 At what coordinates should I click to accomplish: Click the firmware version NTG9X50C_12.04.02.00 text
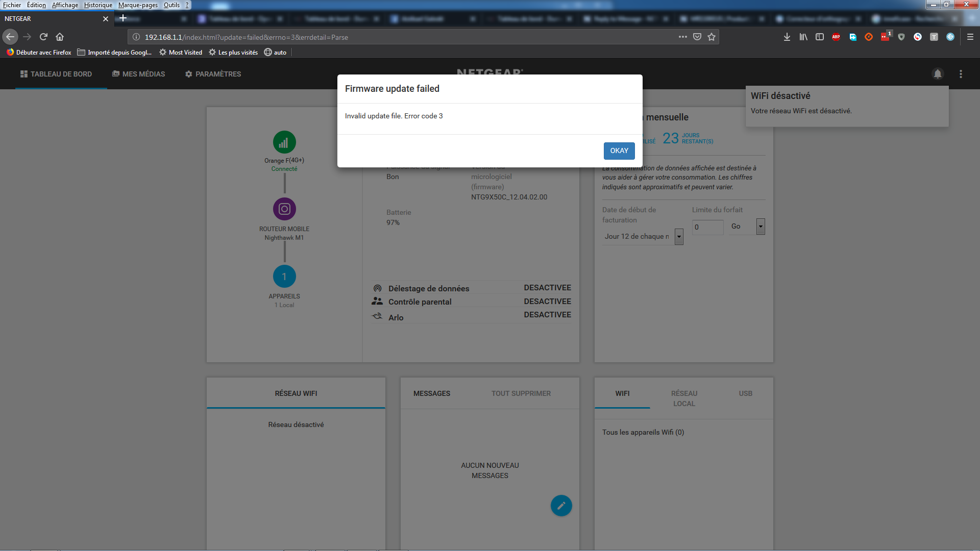tap(509, 197)
